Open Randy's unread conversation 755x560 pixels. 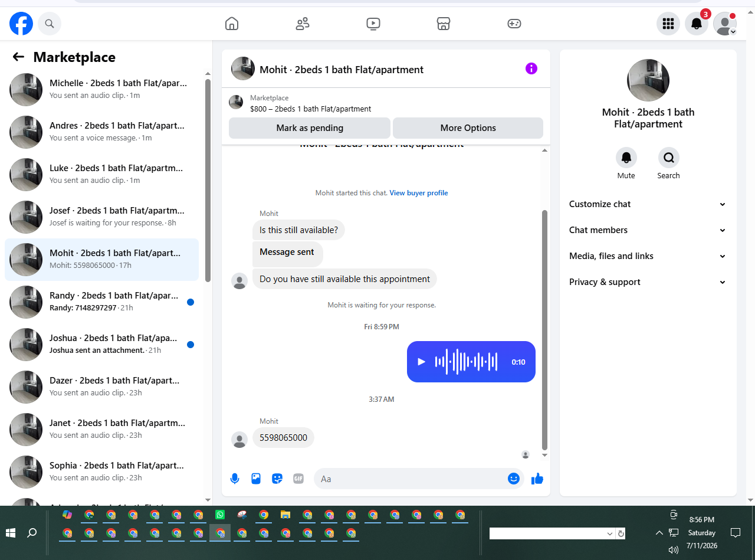(101, 302)
